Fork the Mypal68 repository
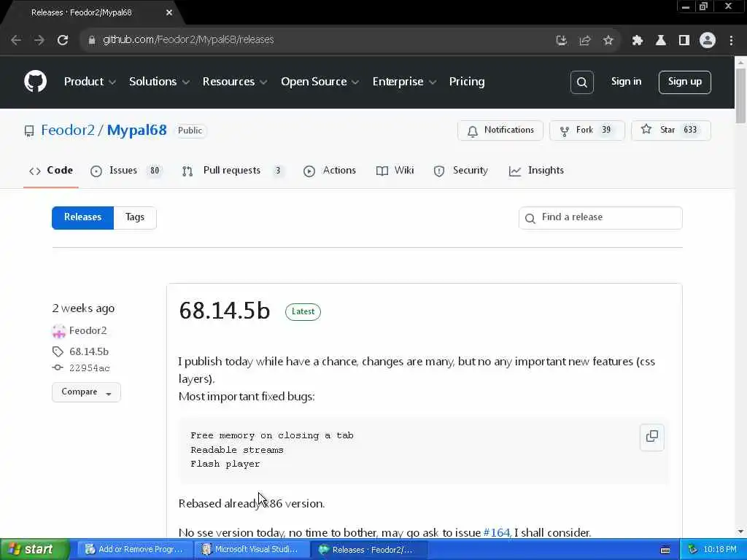The image size is (747, 560). (587, 131)
